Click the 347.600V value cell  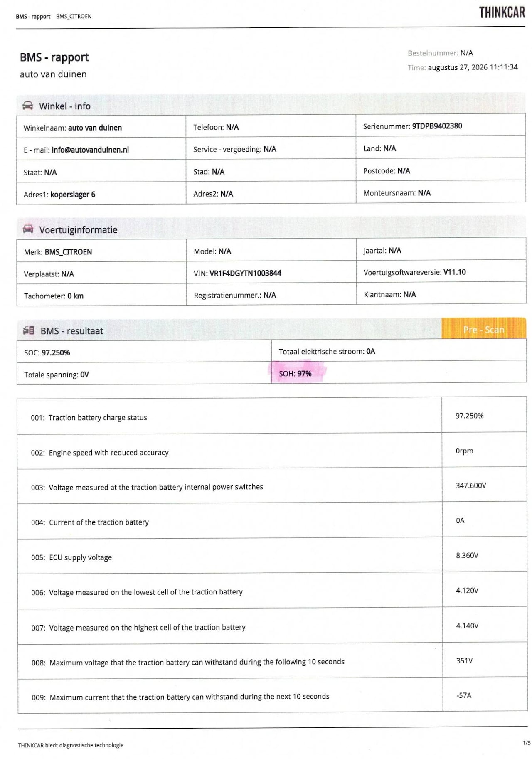pos(484,485)
